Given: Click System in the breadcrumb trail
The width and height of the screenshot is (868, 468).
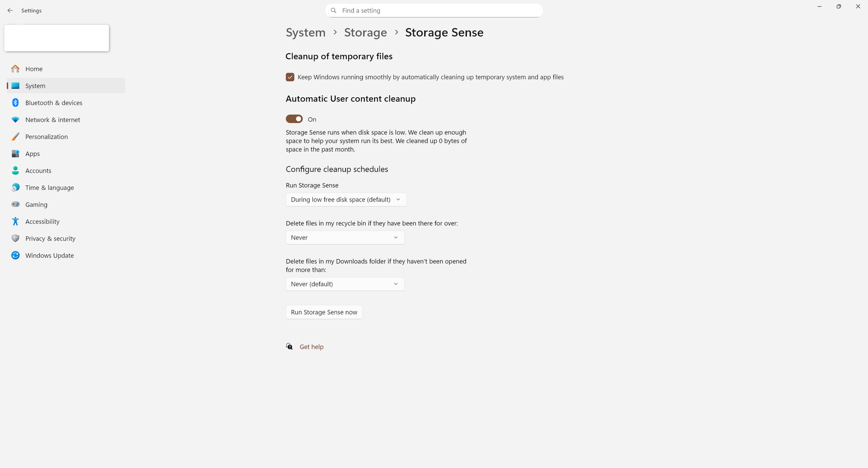Looking at the screenshot, I should pos(305,32).
